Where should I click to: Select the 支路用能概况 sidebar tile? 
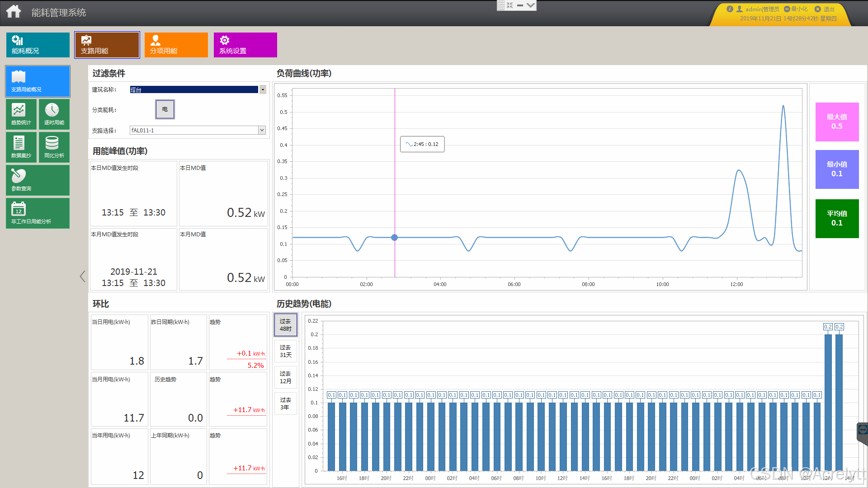tap(38, 81)
